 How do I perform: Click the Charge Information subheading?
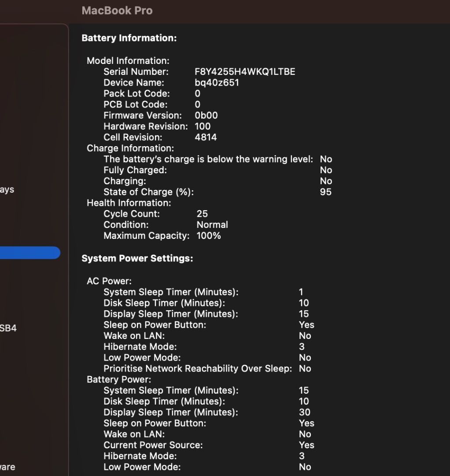point(130,148)
